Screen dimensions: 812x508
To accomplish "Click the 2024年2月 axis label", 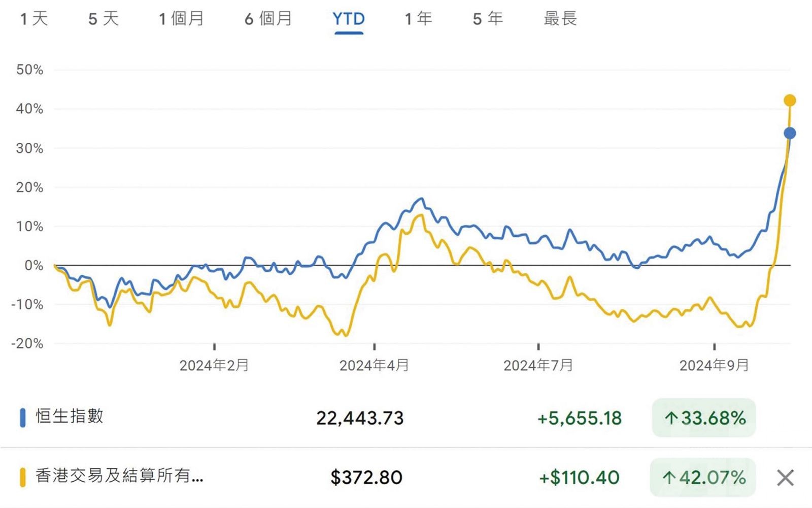I will 214,365.
